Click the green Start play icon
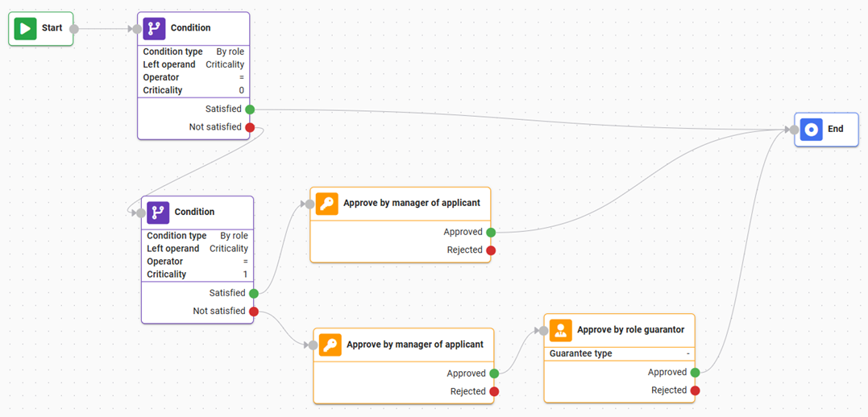 click(x=25, y=28)
